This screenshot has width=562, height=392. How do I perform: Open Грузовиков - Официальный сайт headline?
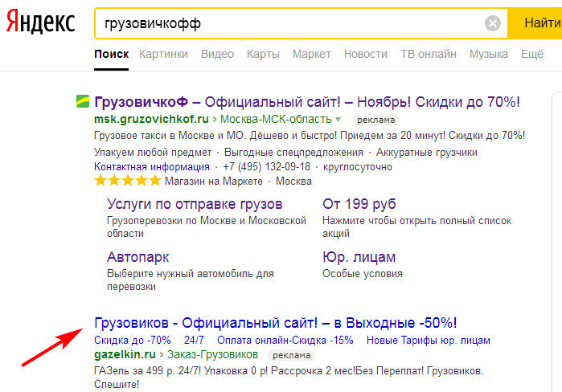(275, 323)
